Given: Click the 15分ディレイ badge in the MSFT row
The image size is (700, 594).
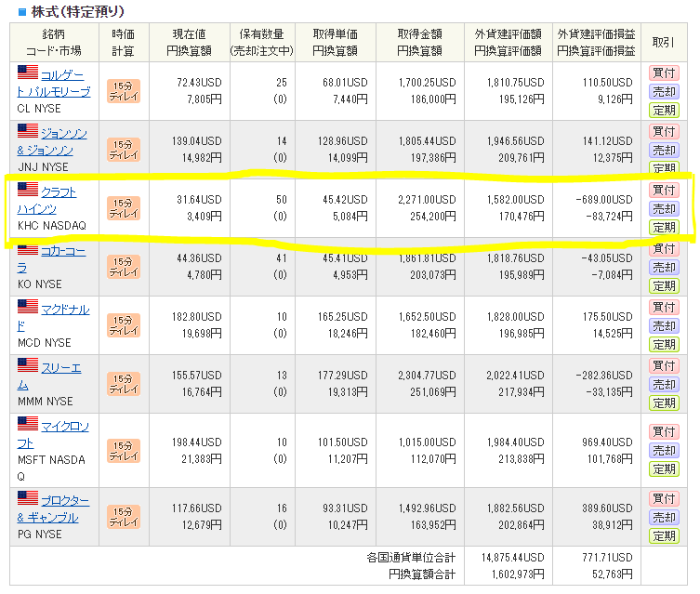Looking at the screenshot, I should pyautogui.click(x=123, y=442).
